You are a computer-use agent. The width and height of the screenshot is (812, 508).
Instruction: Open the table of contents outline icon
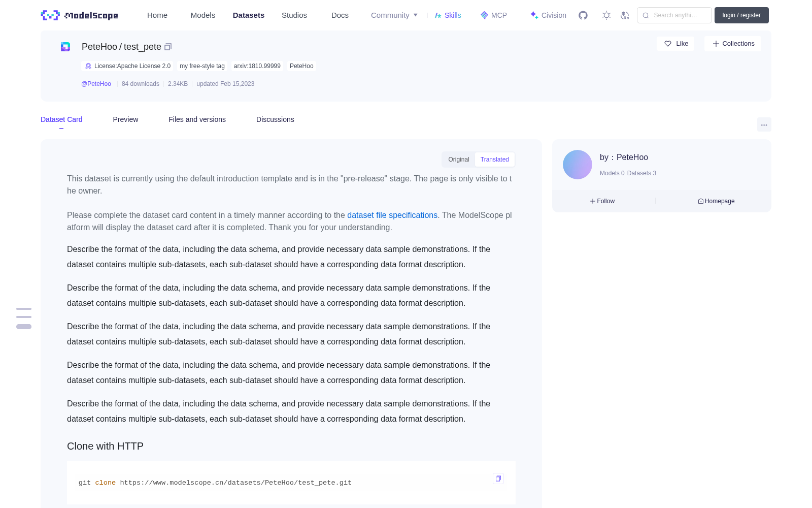pos(24,318)
